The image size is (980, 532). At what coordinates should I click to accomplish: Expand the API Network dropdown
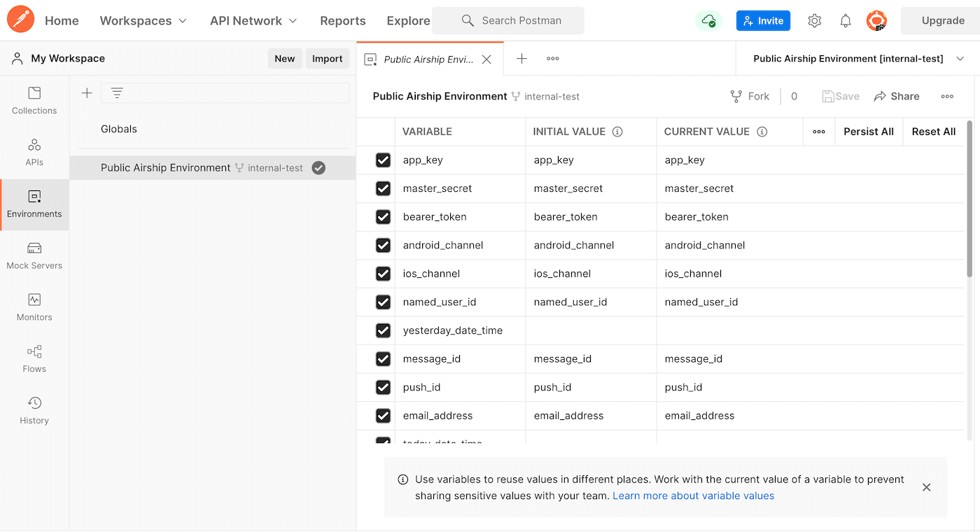pyautogui.click(x=253, y=21)
